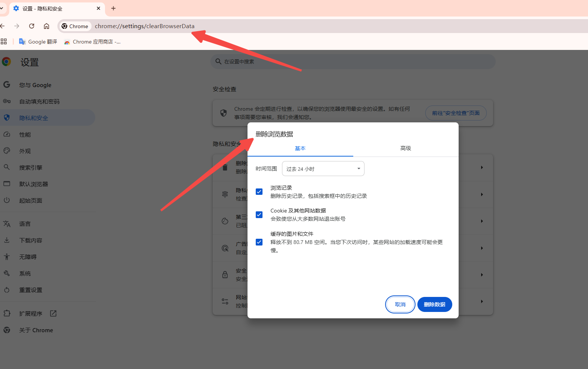Screen dimensions: 588x369
Task: Click the lock icon in 安全 row
Action: 225,274
